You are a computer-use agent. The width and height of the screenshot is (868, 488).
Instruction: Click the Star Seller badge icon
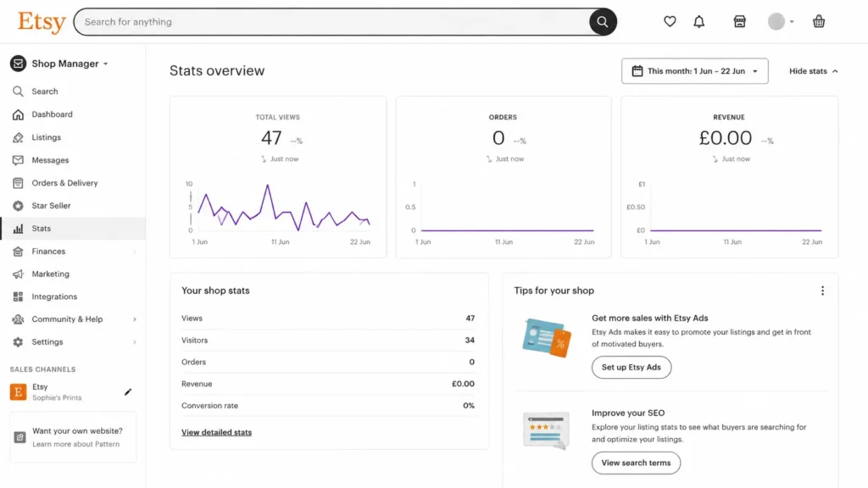19,206
